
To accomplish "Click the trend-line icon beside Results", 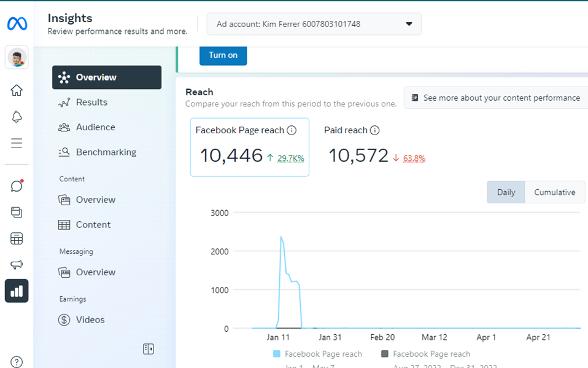I will pyautogui.click(x=64, y=103).
